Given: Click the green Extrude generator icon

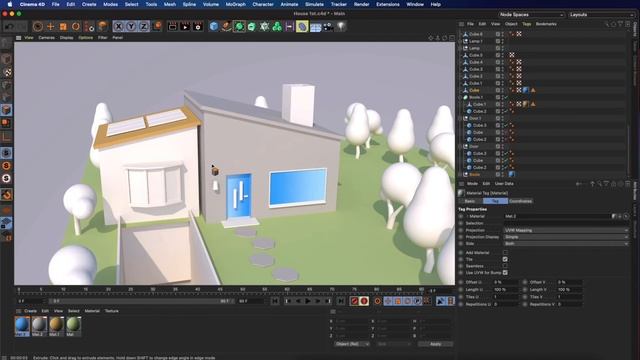Looking at the screenshot, I should [252, 27].
